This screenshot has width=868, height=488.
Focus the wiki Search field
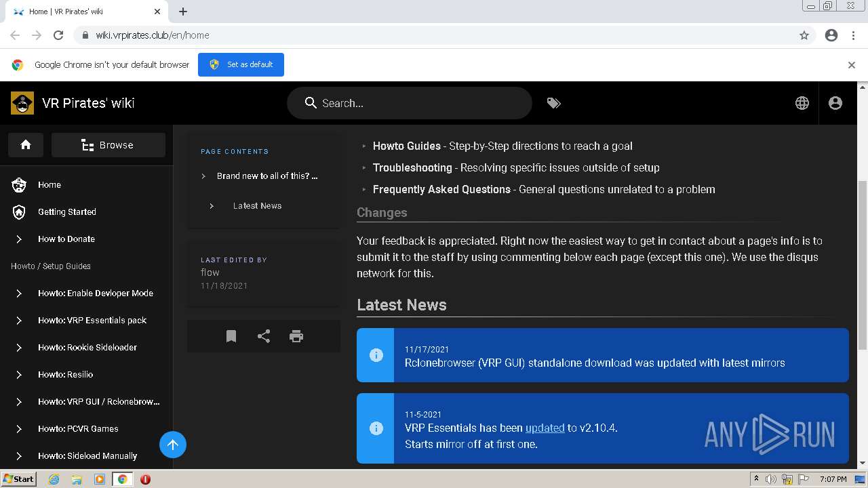coord(410,103)
